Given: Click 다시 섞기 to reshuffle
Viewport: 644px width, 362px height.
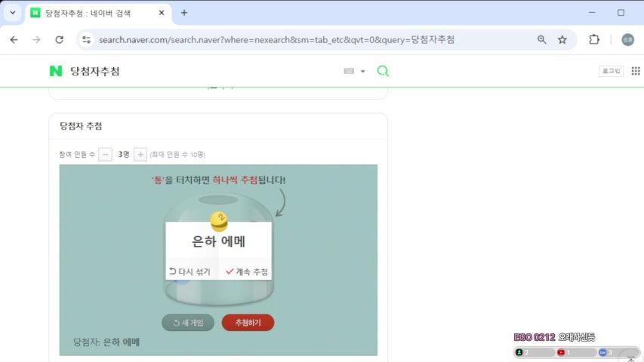Looking at the screenshot, I should [190, 271].
